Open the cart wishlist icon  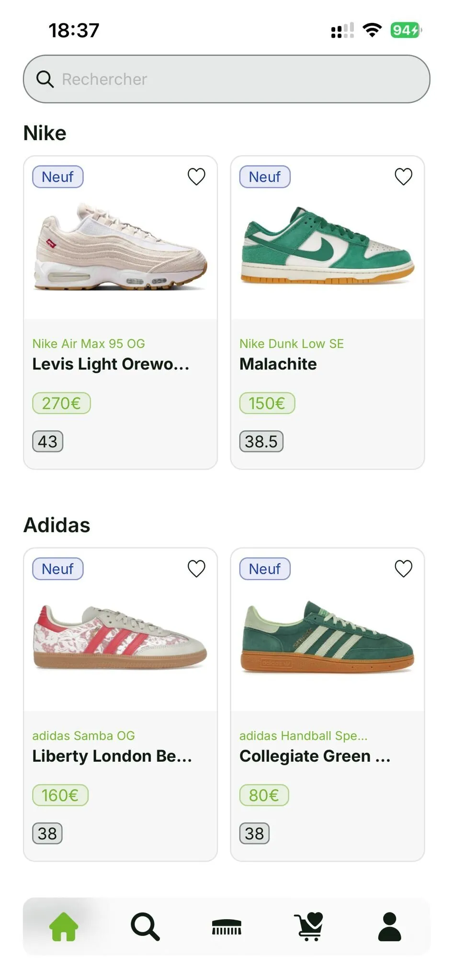pyautogui.click(x=308, y=926)
